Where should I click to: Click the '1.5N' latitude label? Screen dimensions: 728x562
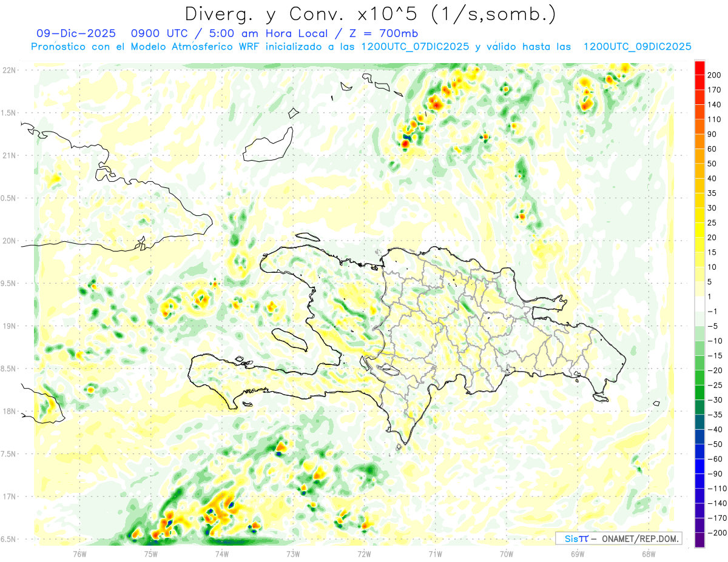10,113
